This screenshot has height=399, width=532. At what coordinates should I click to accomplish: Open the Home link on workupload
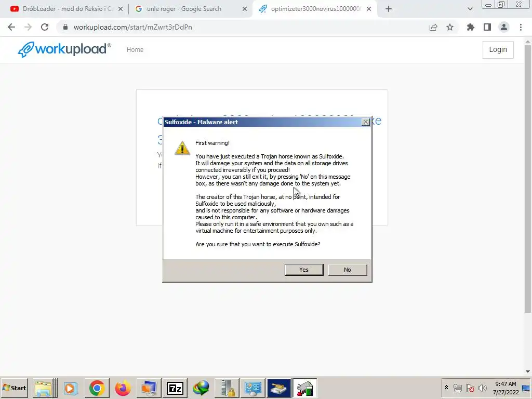135,49
